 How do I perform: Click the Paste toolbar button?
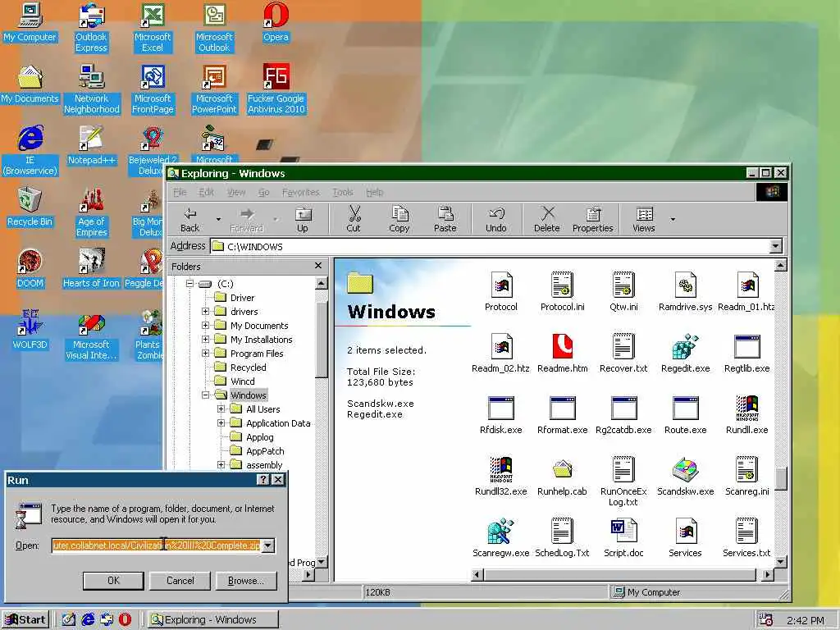coord(445,219)
